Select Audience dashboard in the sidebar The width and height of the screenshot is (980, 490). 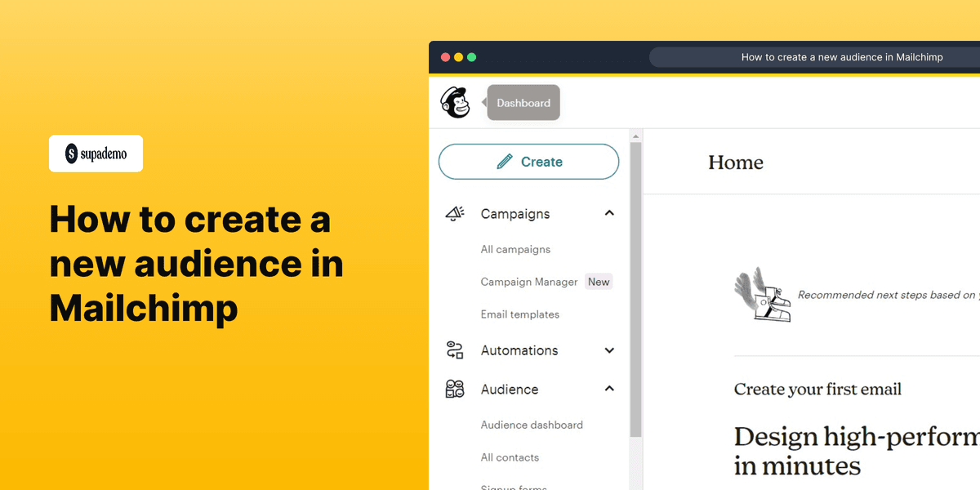531,425
